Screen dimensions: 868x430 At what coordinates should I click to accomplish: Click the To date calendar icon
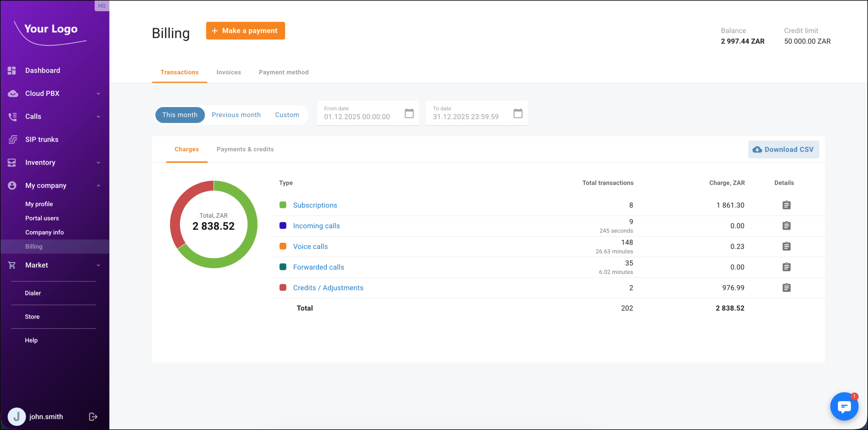[x=518, y=113]
